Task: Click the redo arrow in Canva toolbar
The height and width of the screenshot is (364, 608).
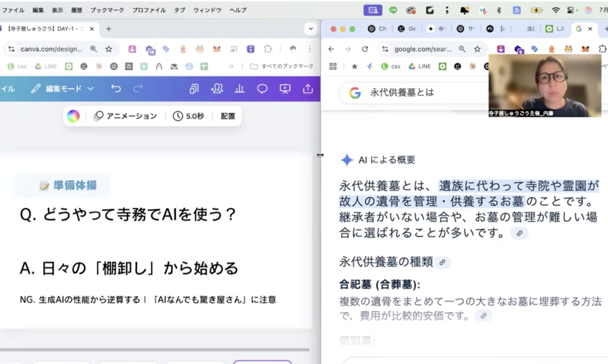Action: pos(138,89)
